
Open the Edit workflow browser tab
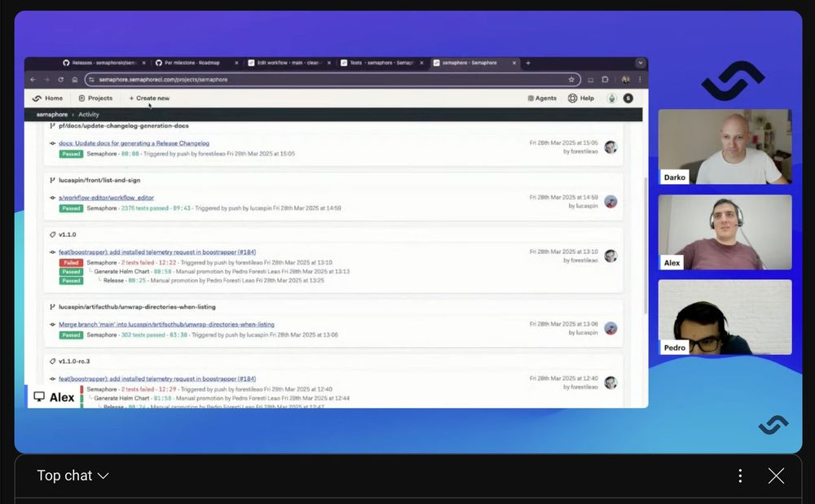tap(289, 63)
